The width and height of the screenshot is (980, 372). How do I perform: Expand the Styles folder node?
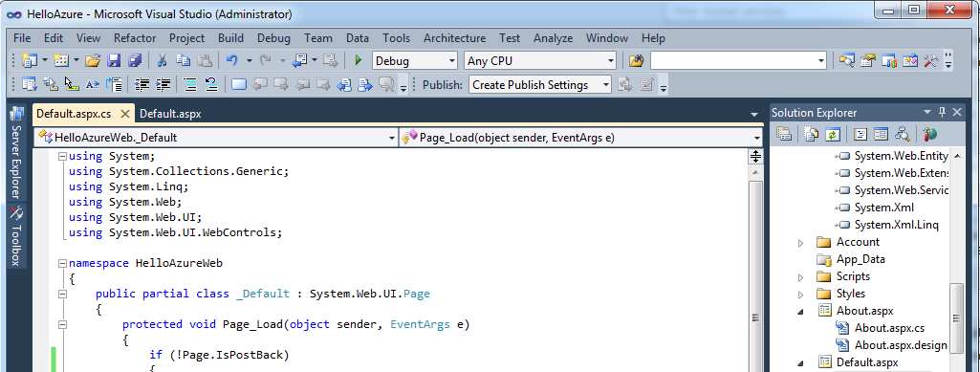pyautogui.click(x=800, y=294)
